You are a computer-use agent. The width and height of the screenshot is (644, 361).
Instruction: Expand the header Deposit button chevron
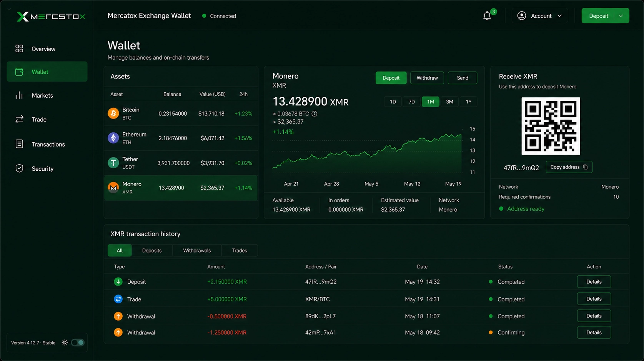point(621,16)
